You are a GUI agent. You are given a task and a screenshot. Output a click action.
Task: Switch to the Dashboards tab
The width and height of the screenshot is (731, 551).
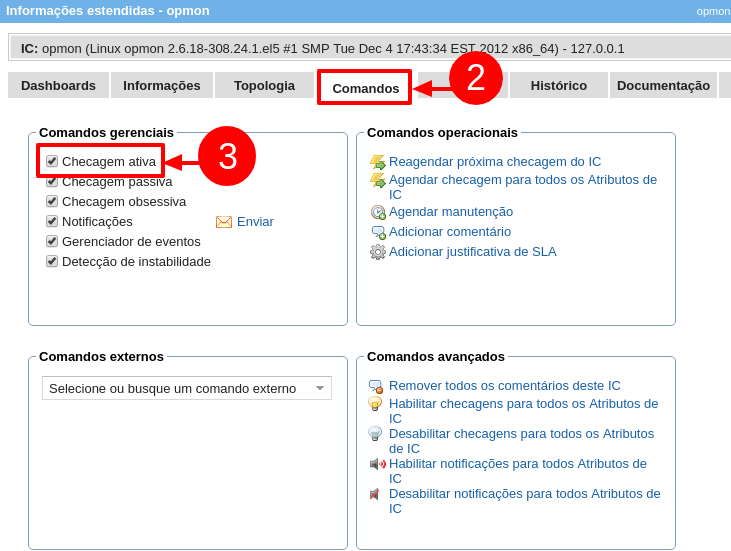(x=58, y=85)
